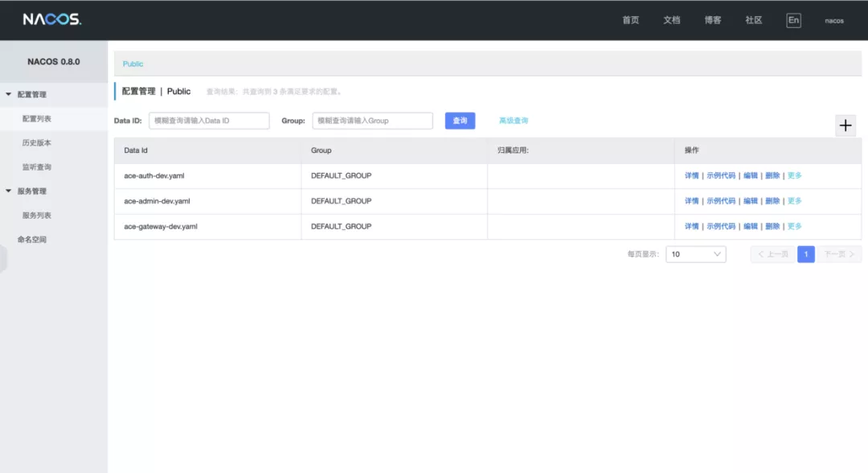Create a new configuration with the plus icon
The height and width of the screenshot is (473, 868).
point(845,125)
